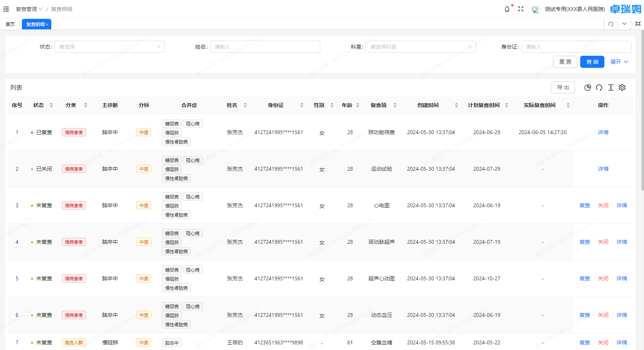The width and height of the screenshot is (644, 350).
Task: Click the 高危人群 tag in row 7
Action: point(74,342)
